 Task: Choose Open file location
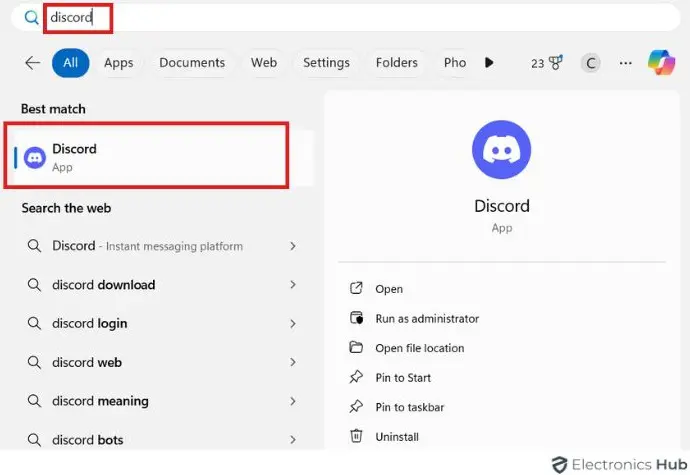coord(419,348)
